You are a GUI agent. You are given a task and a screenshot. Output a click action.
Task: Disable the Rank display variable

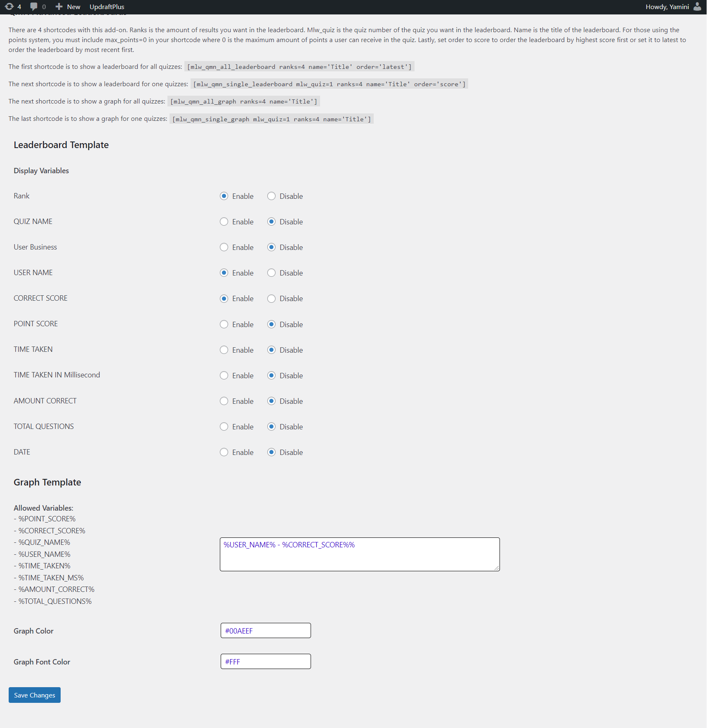(271, 196)
